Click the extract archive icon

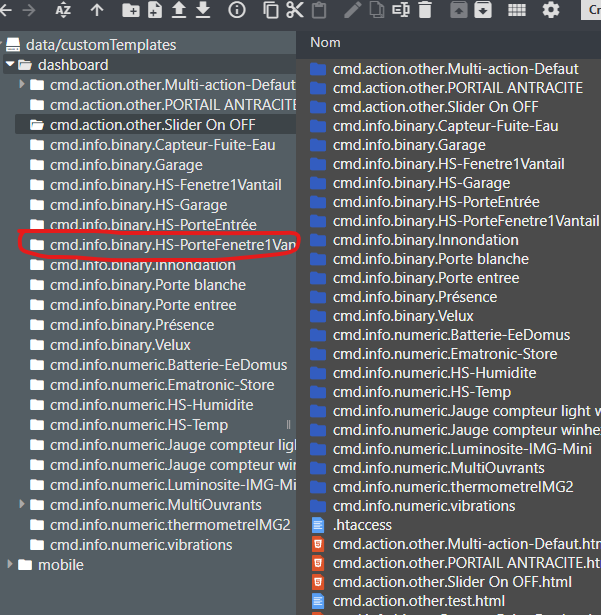pyautogui.click(x=459, y=10)
